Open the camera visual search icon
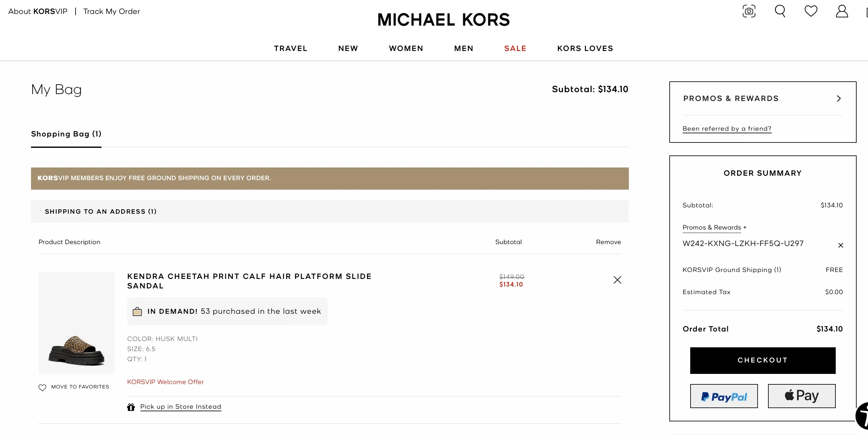This screenshot has height=435, width=868. tap(749, 11)
